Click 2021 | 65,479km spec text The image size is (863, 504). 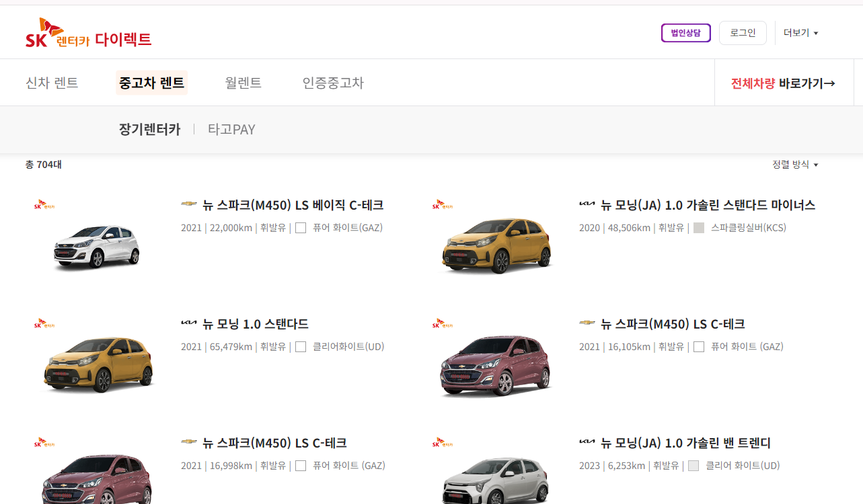pyautogui.click(x=217, y=347)
